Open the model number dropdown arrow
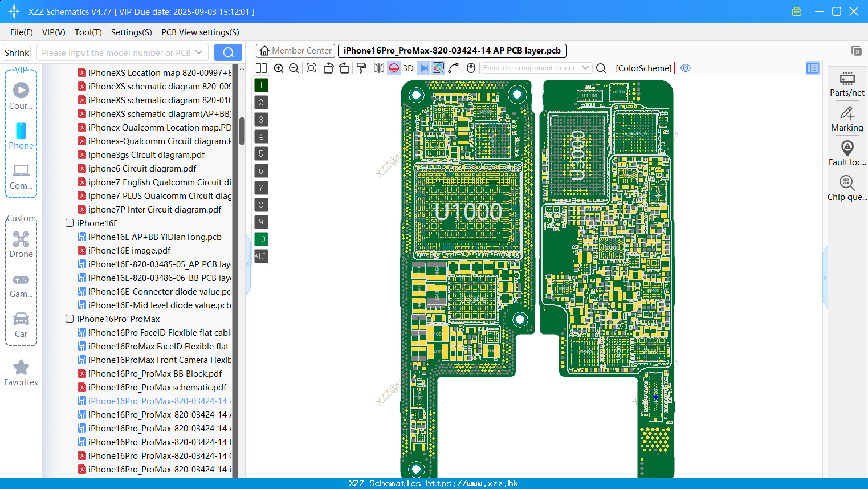The image size is (868, 489). point(199,52)
